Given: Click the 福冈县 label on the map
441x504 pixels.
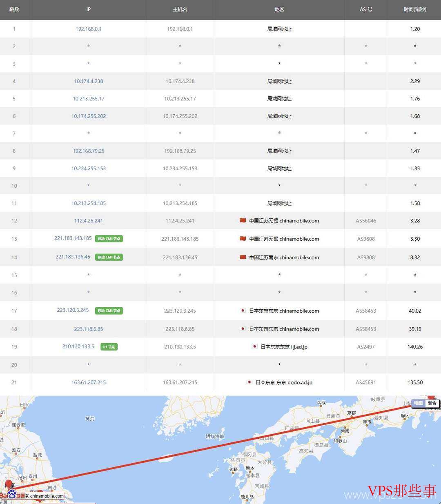Looking at the screenshot, I should (x=249, y=454).
